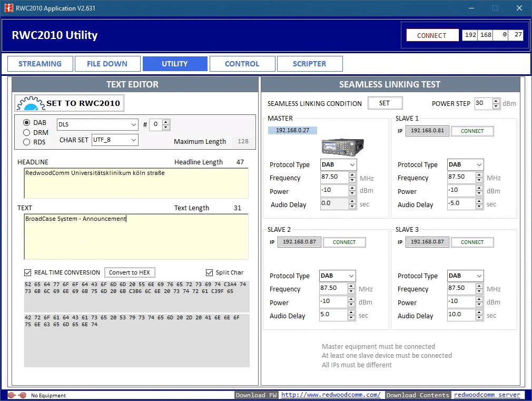Click last IP octet field 27 in header
532x401 pixels.
click(516, 35)
